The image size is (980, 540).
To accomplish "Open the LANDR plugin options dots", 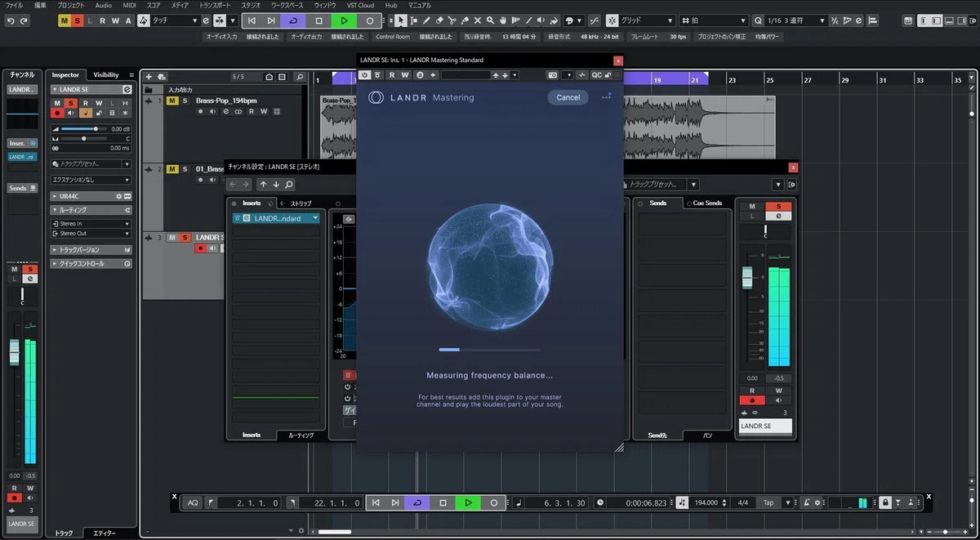I will (607, 96).
